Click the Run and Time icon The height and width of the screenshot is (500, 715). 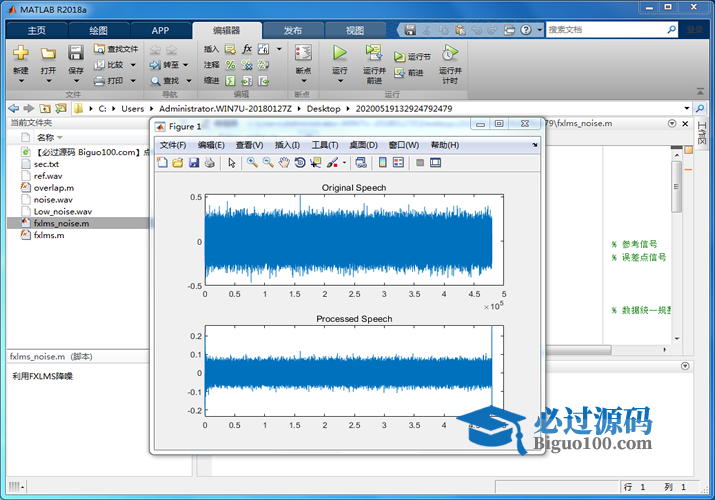[450, 53]
